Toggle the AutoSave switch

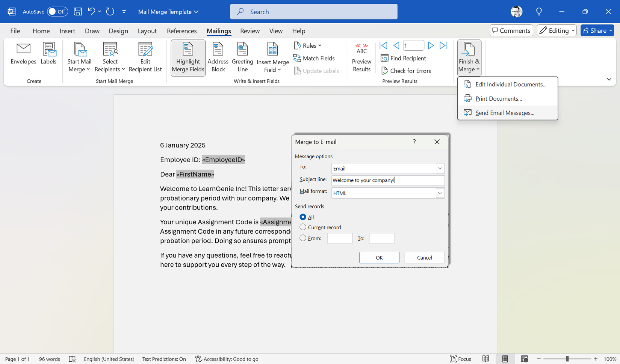coord(57,12)
